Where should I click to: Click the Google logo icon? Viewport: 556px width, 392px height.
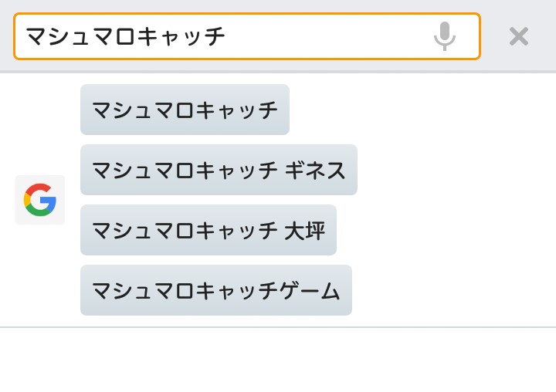click(x=40, y=199)
